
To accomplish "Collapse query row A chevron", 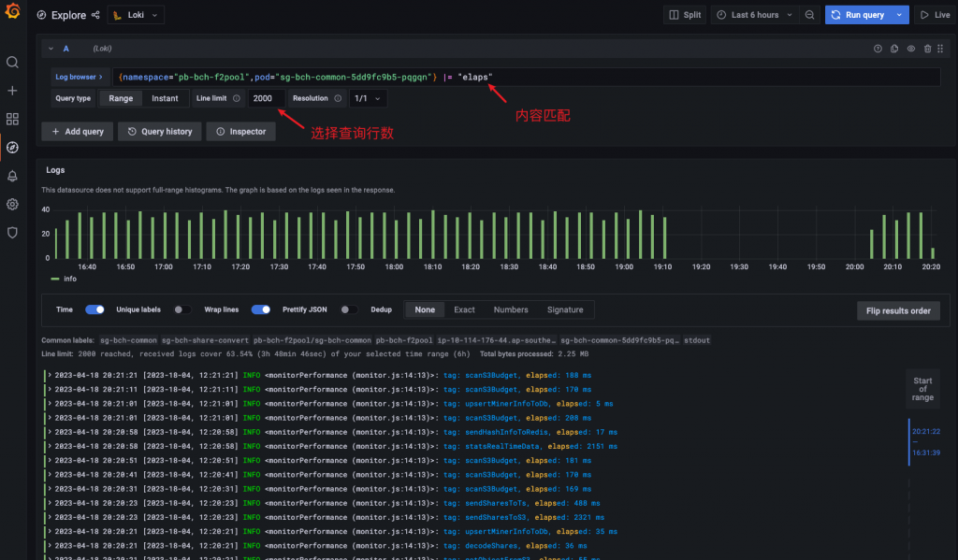I will 51,49.
